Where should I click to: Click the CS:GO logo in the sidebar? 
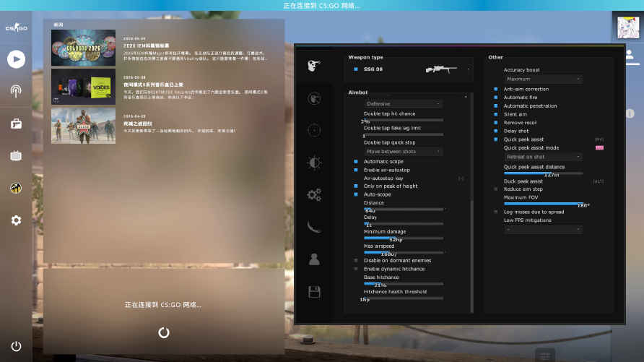[x=16, y=28]
